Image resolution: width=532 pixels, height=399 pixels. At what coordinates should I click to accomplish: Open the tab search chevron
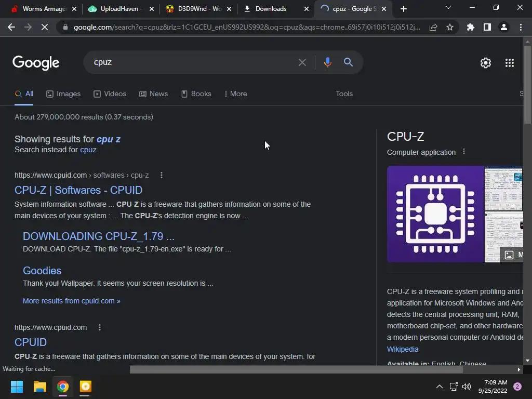click(x=448, y=7)
